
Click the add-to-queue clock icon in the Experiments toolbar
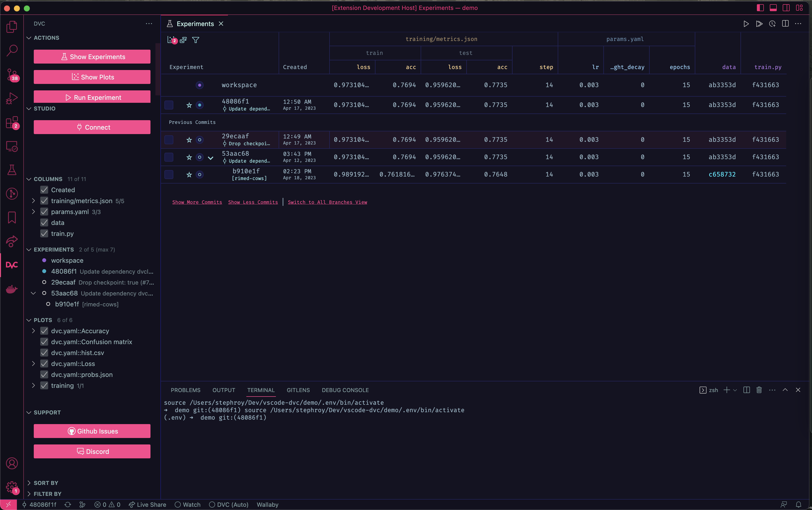point(772,24)
